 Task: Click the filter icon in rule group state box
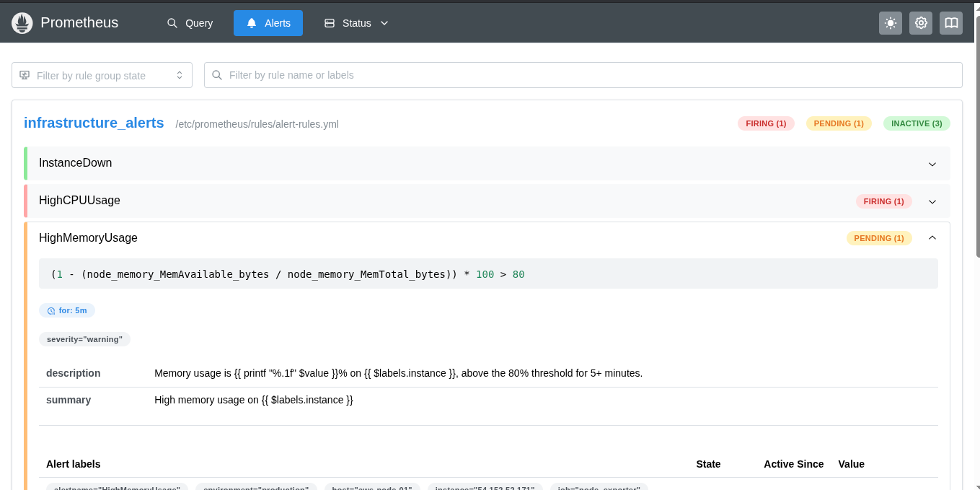tap(25, 74)
